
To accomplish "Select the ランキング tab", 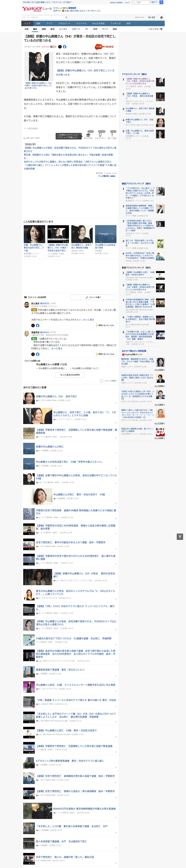I will point(115,24).
